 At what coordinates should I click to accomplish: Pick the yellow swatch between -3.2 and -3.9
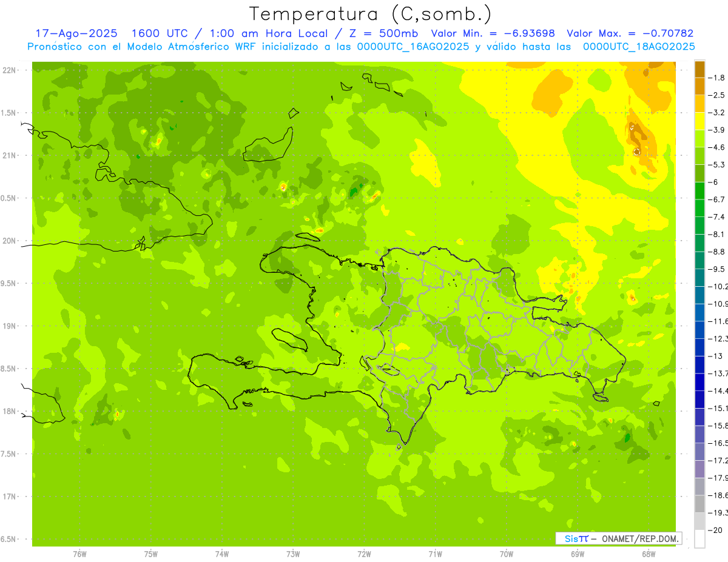(699, 121)
